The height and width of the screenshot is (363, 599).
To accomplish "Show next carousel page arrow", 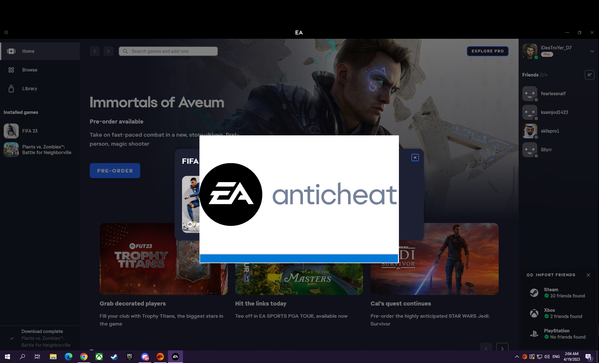I will pyautogui.click(x=502, y=348).
